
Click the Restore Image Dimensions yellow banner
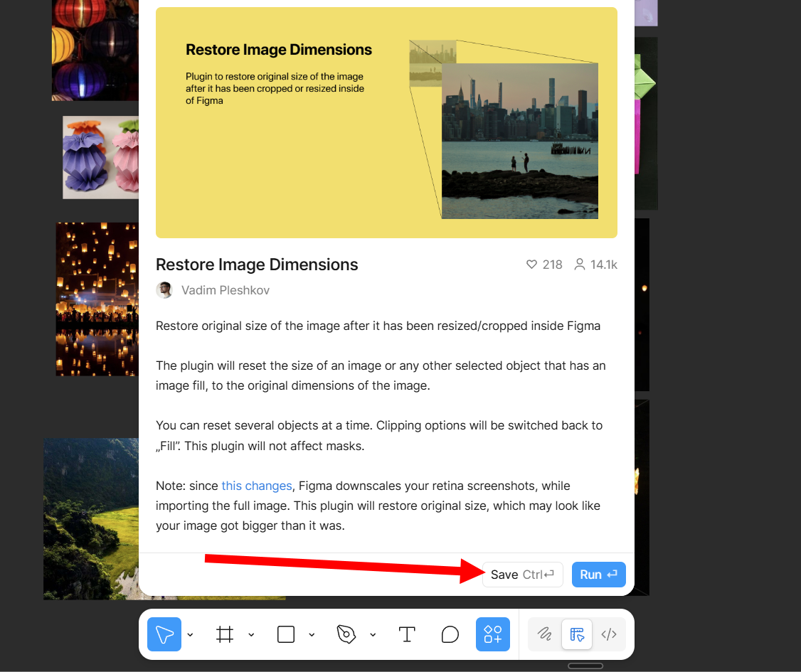tap(386, 122)
